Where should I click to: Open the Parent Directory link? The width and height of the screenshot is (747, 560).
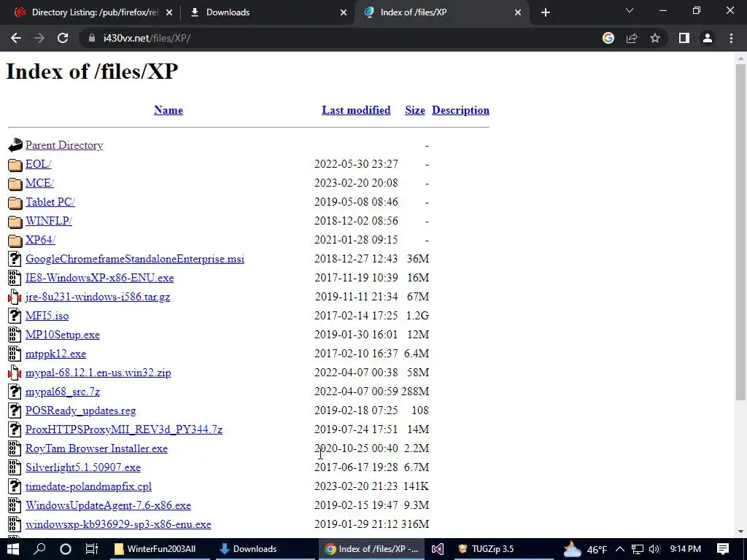(x=64, y=145)
